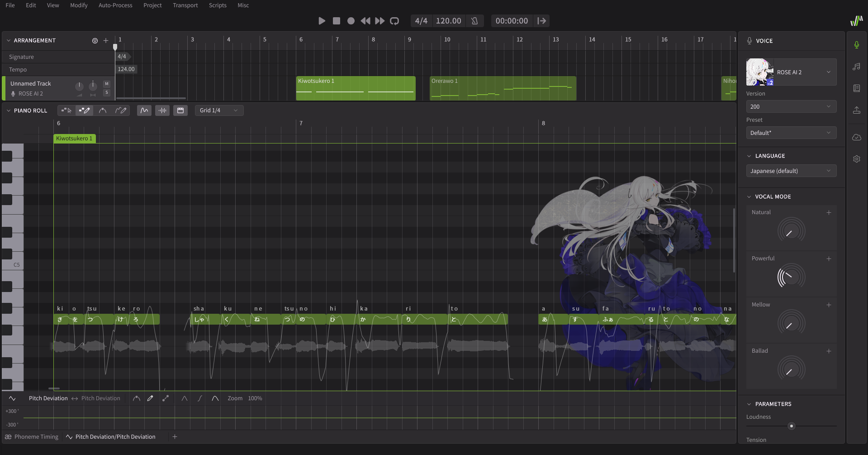868x455 pixels.
Task: Open the Edit menu
Action: pyautogui.click(x=31, y=5)
